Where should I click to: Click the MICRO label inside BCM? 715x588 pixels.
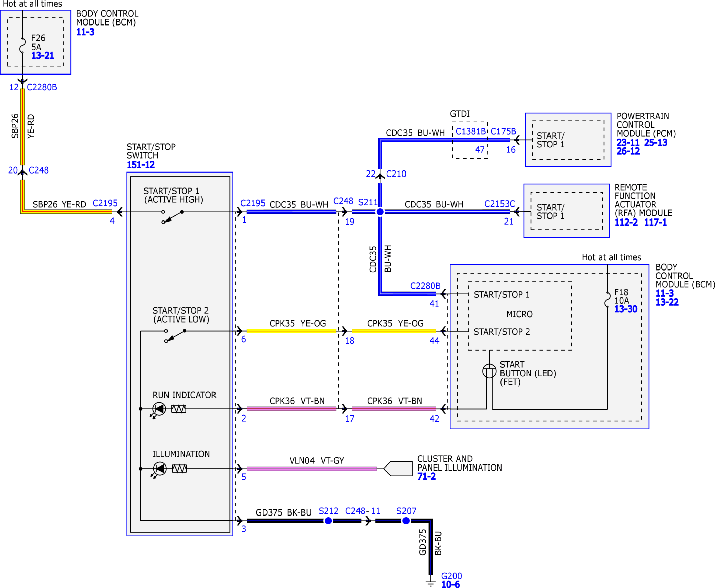pos(519,314)
